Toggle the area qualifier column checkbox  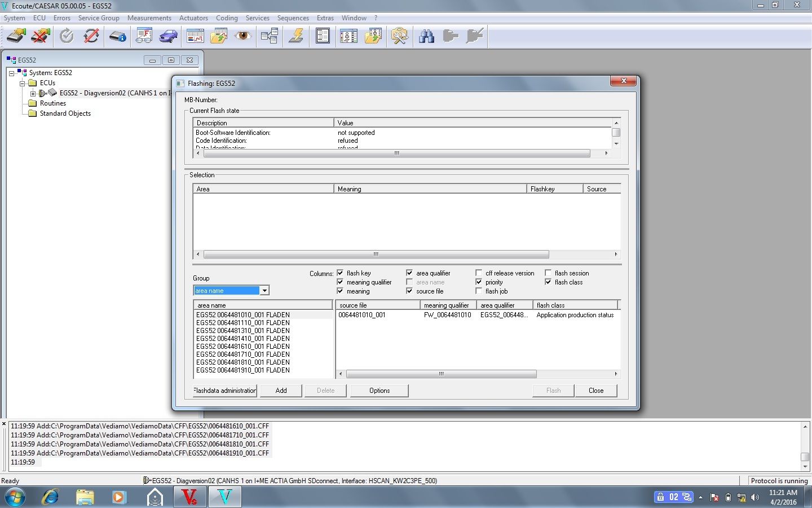409,273
